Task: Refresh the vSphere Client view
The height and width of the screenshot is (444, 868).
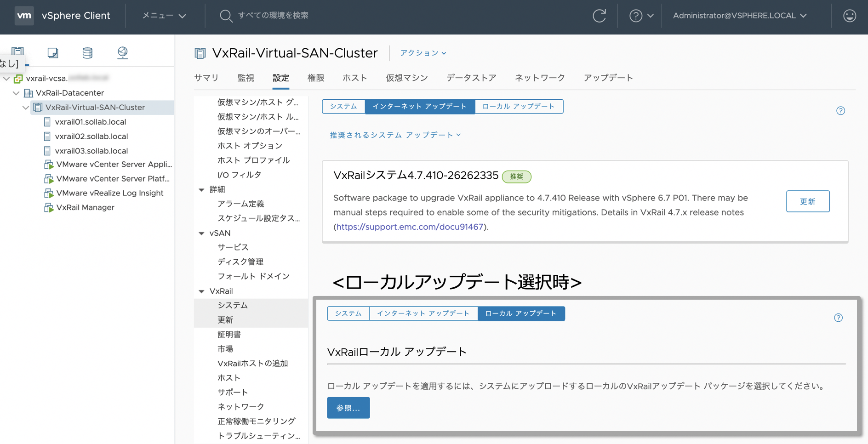Action: pos(599,16)
